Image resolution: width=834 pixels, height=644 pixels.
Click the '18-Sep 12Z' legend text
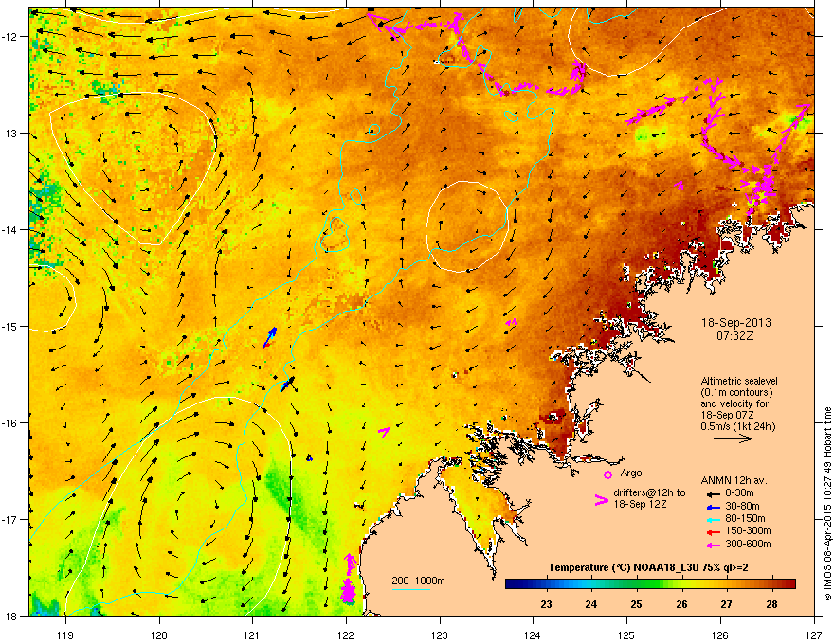pyautogui.click(x=641, y=504)
